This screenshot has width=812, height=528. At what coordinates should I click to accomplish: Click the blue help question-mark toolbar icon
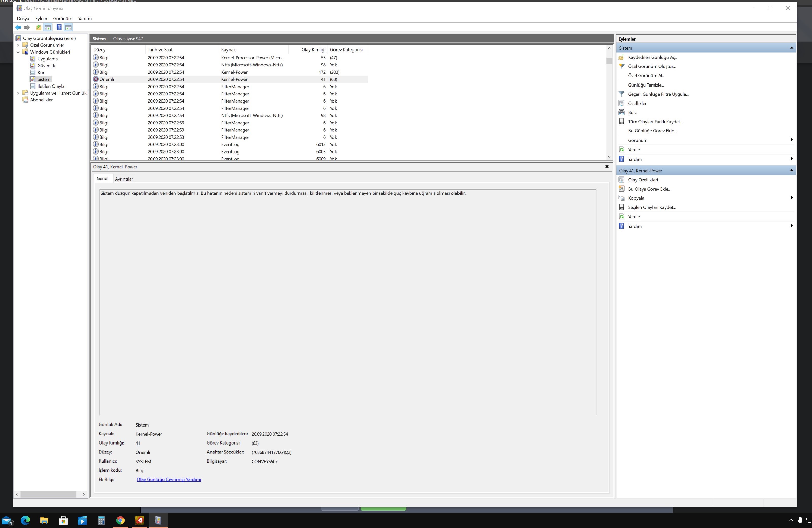point(59,28)
